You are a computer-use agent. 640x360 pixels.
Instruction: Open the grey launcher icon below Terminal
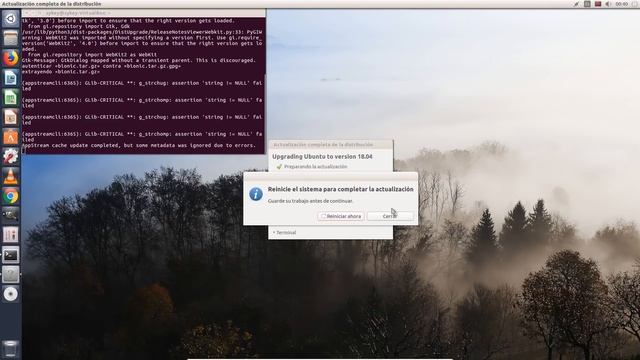pos(11,275)
